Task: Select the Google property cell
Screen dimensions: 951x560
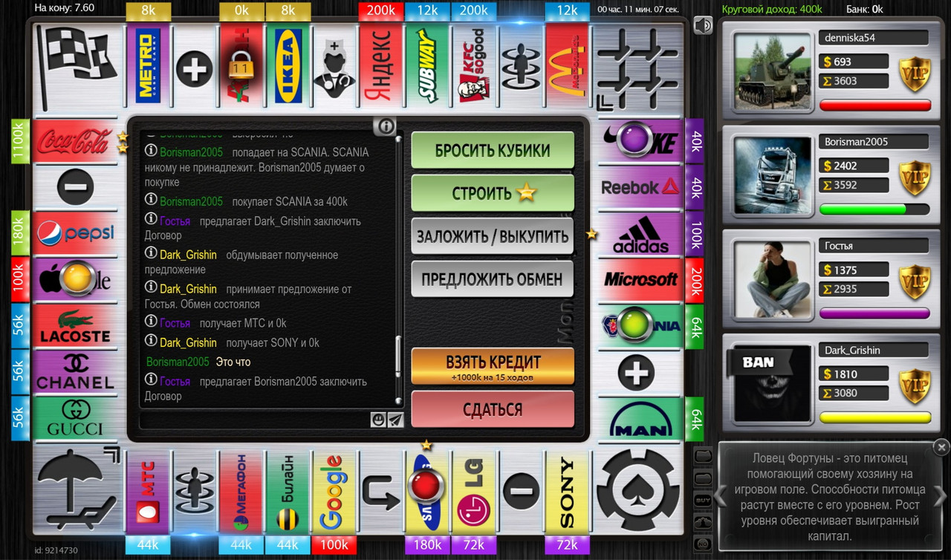Action: pos(335,493)
